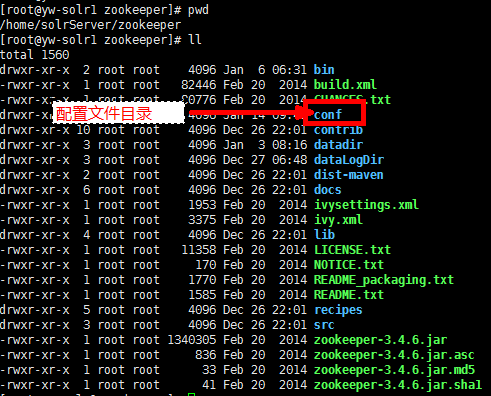Screen dimensions: 491x396
Task: Select the build.xml file name
Action: pos(345,85)
